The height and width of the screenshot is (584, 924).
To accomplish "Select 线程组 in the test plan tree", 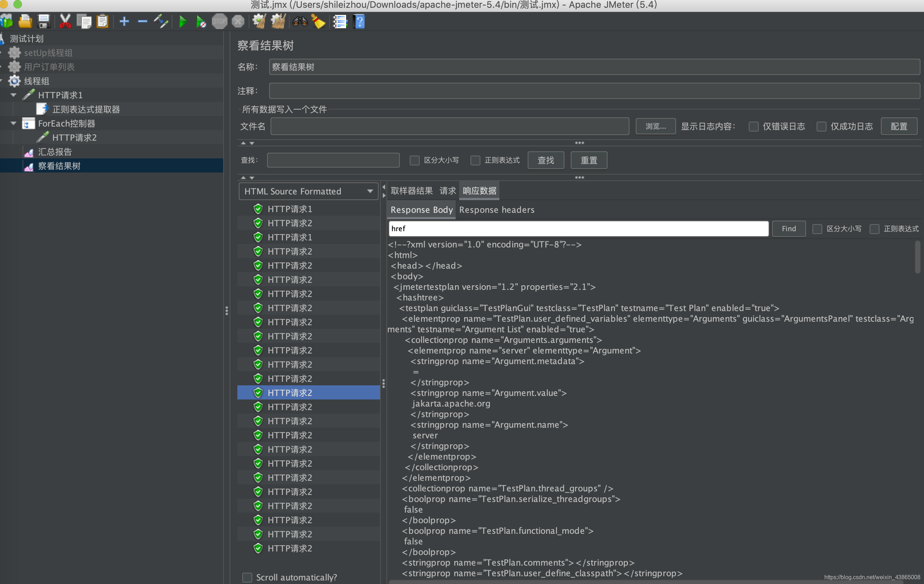I will (x=36, y=81).
